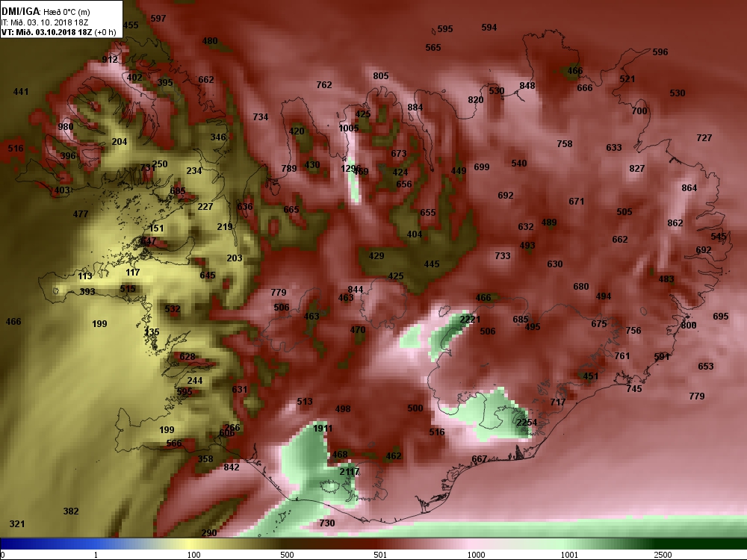This screenshot has height=560, width=747.
Task: Click the 2500 label on the color scale
Action: [663, 555]
